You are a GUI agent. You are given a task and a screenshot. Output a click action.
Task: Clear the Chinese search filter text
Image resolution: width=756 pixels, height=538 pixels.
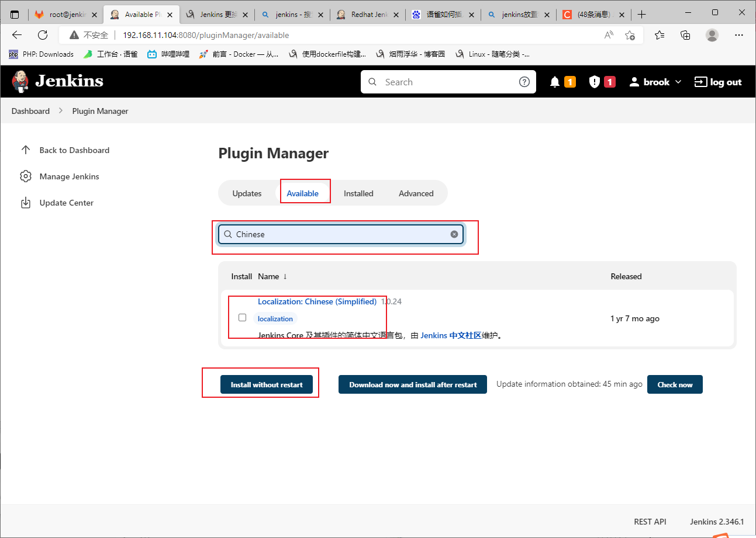(454, 234)
